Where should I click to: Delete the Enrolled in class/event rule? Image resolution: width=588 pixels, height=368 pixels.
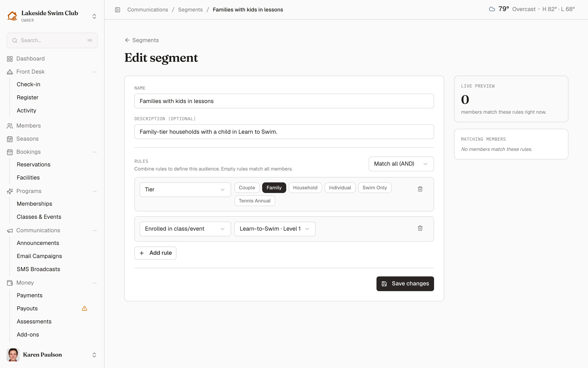420,228
